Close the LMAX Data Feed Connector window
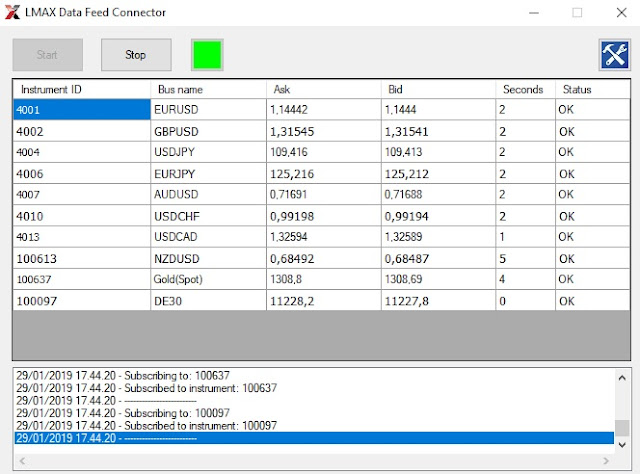The height and width of the screenshot is (474, 640). pyautogui.click(x=621, y=13)
